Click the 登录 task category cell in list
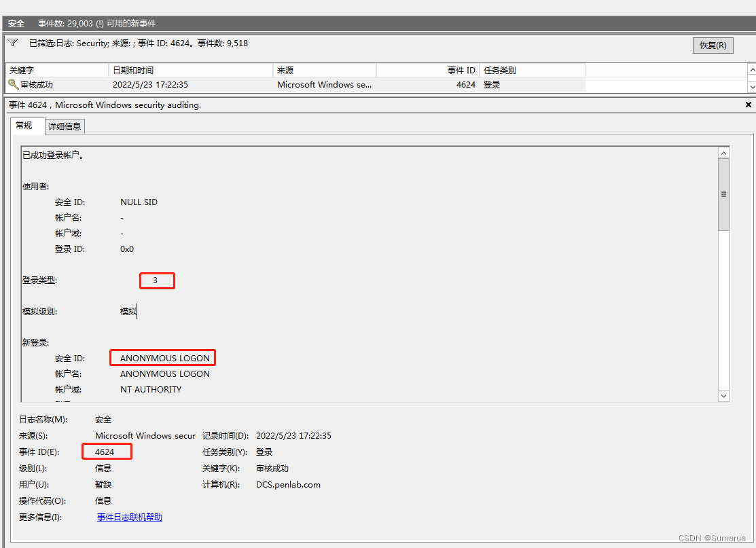The width and height of the screenshot is (756, 548). click(492, 84)
